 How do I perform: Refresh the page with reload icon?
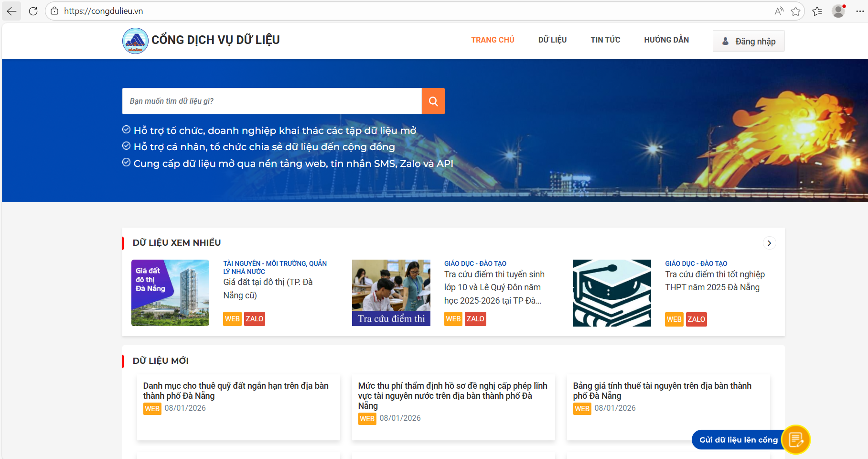tap(33, 11)
